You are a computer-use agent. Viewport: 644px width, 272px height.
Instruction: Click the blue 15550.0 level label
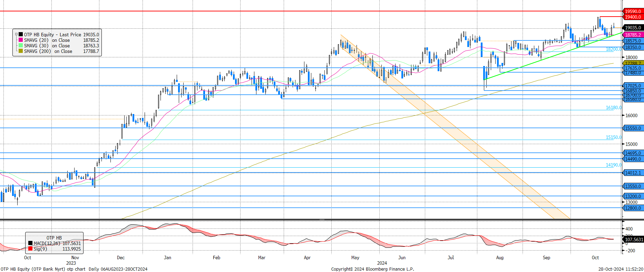633,128
